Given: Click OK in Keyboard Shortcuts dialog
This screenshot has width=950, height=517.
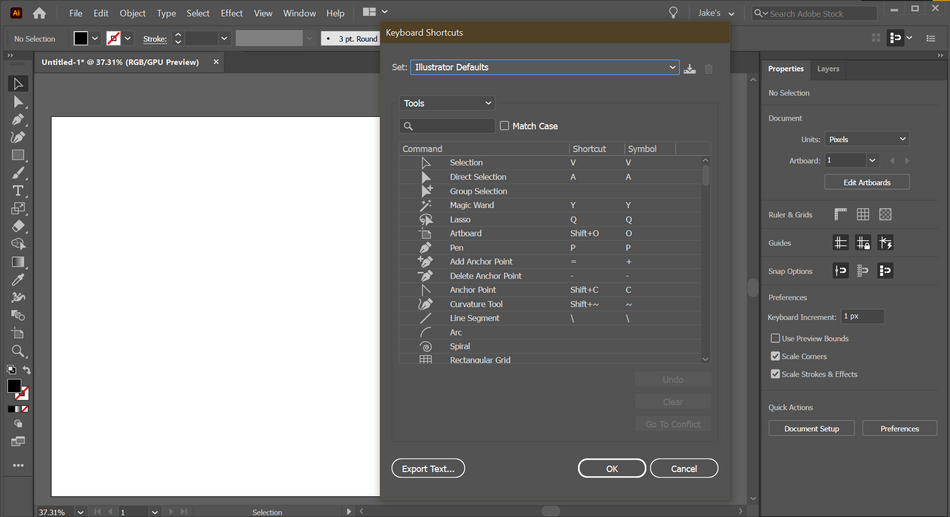Looking at the screenshot, I should coord(612,469).
